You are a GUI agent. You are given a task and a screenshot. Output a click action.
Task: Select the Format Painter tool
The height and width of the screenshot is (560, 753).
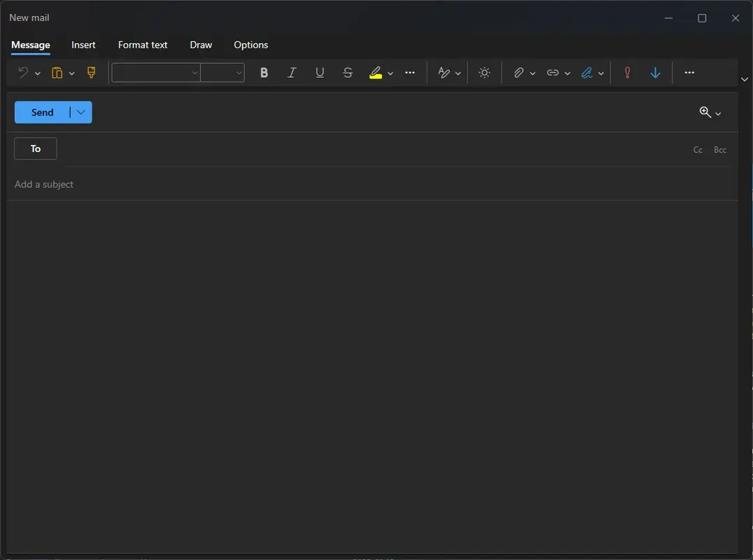pyautogui.click(x=91, y=72)
